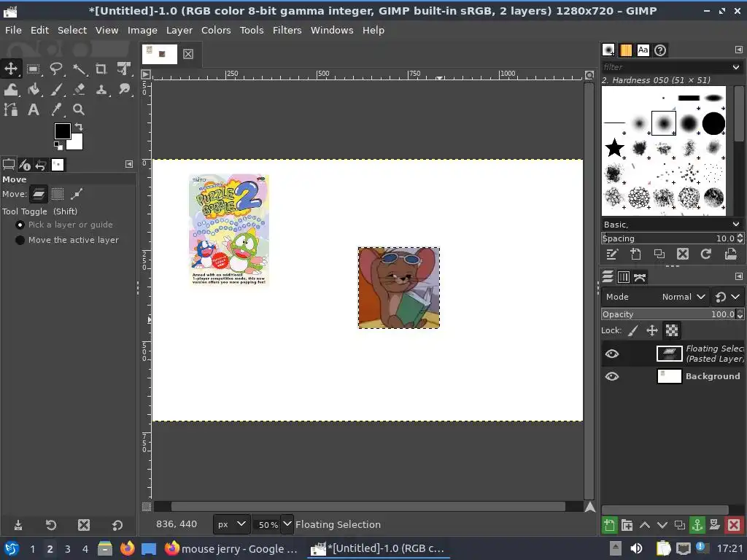This screenshot has height=560, width=747.
Task: Open the px unit dropdown
Action: click(x=231, y=524)
